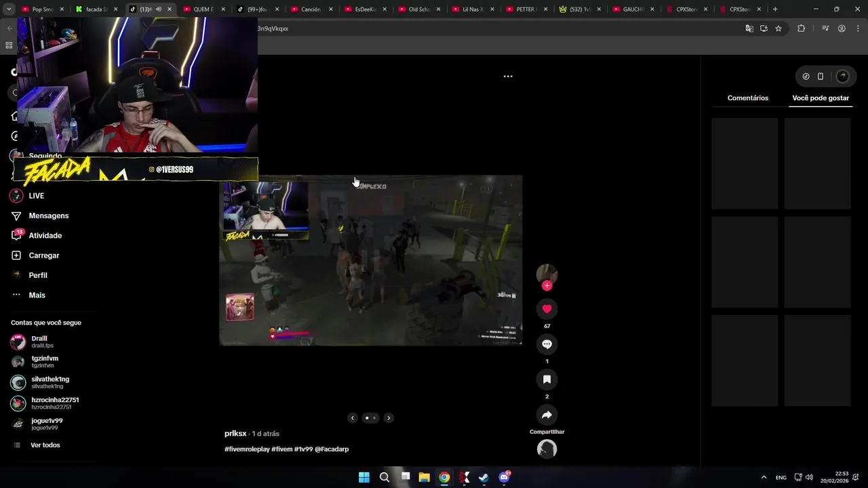The height and width of the screenshot is (488, 868).
Task: Open a new browser tab
Action: click(x=775, y=9)
